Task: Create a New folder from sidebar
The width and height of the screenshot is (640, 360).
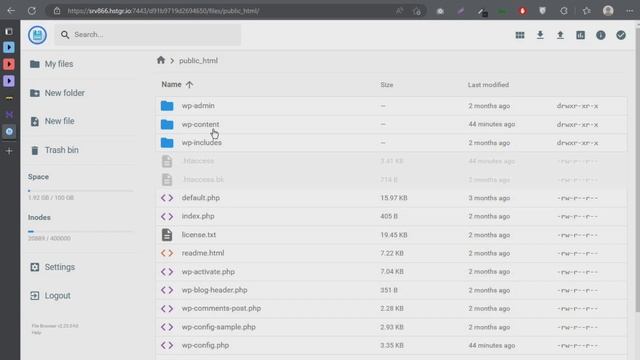Action: [57, 93]
